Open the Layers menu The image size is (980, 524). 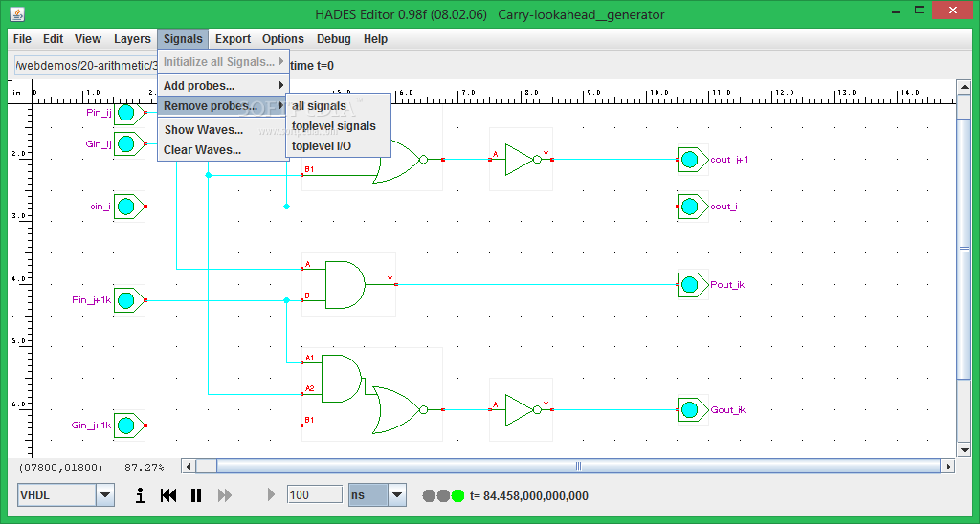click(x=132, y=38)
